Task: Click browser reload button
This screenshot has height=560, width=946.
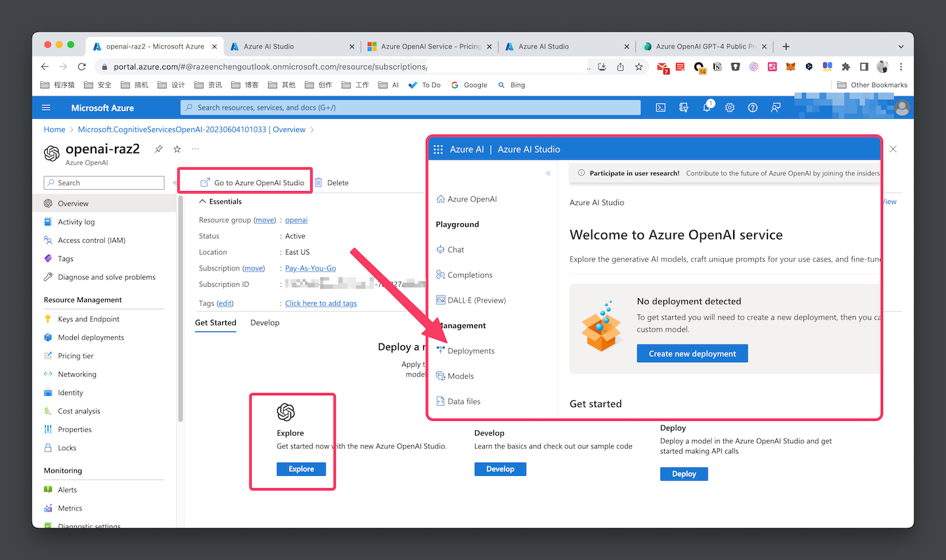Action: coord(81,66)
